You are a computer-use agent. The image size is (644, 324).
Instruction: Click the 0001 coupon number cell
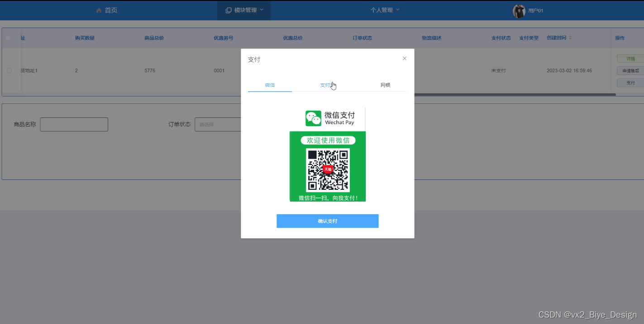tap(219, 70)
